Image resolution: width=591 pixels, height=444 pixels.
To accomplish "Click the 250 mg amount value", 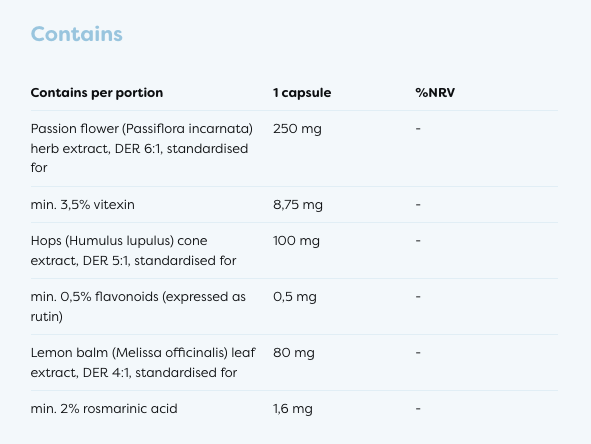I will click(297, 129).
